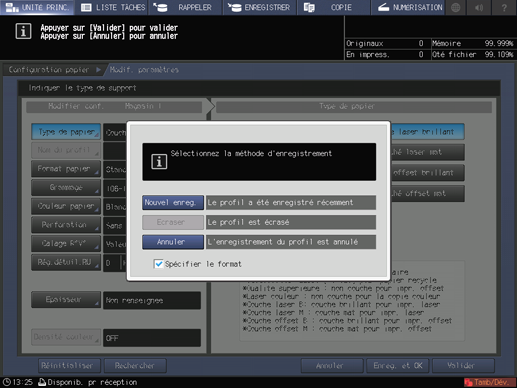Open the Grammage setting
517x388 pixels.
[66, 188]
